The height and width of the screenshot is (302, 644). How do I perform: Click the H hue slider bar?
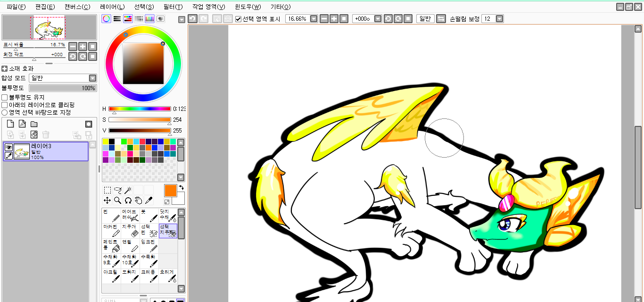click(140, 109)
